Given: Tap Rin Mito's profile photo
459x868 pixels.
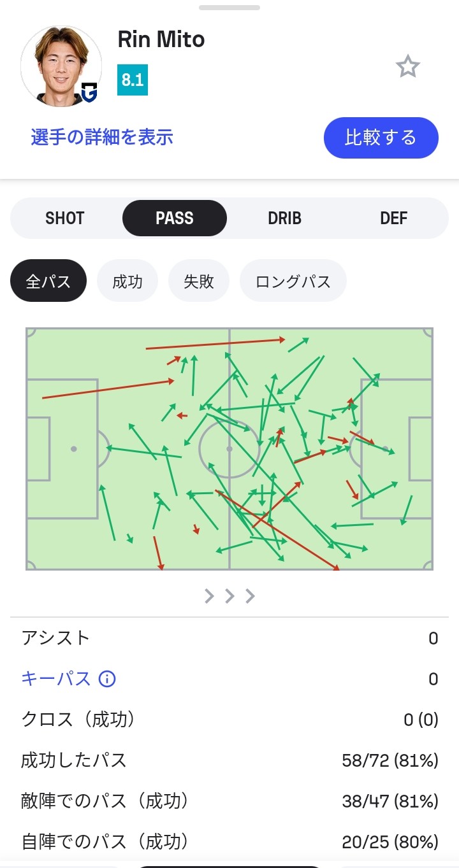Looking at the screenshot, I should [x=61, y=65].
